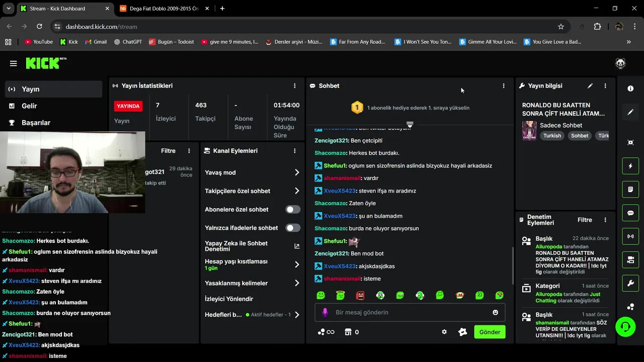Open the green headset support button
Viewport: 644px width, 362px height.
click(625, 327)
